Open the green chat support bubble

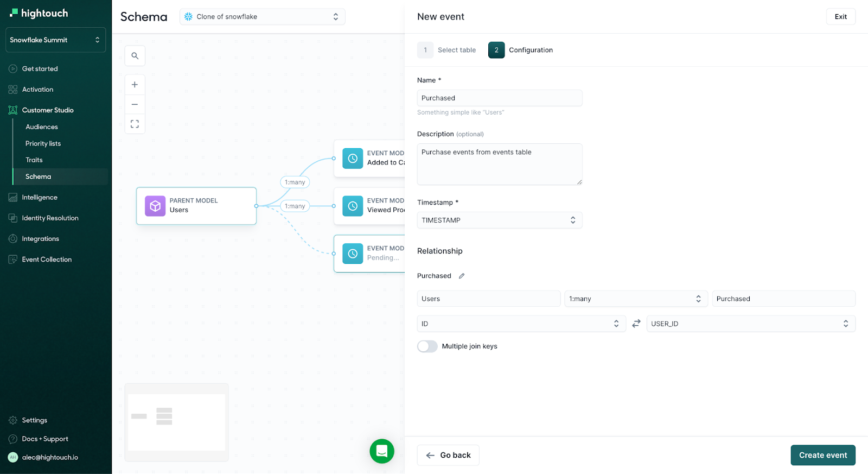(382, 451)
